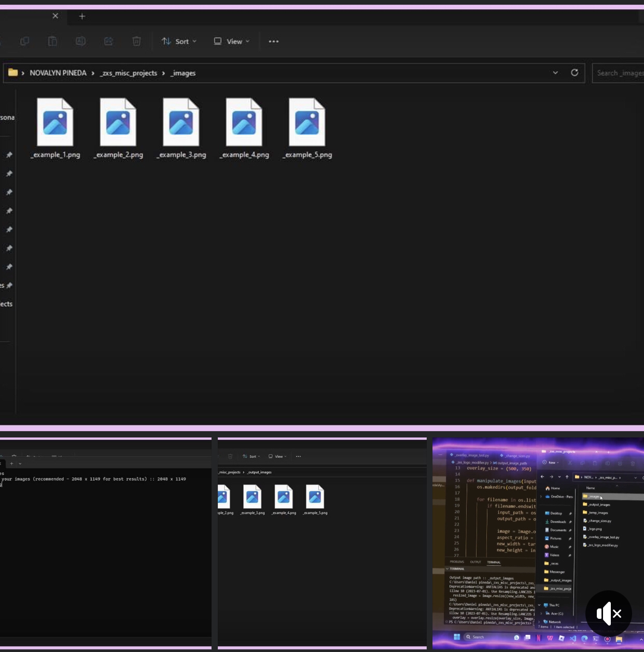Image resolution: width=644 pixels, height=652 pixels.
Task: Expand chevron after _zxs_misc_projects breadcrumb
Action: click(163, 73)
